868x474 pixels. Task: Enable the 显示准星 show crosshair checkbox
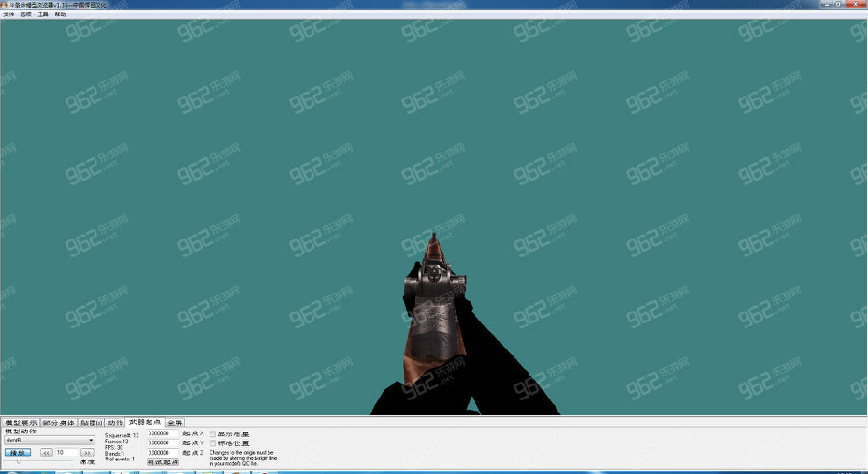point(213,434)
